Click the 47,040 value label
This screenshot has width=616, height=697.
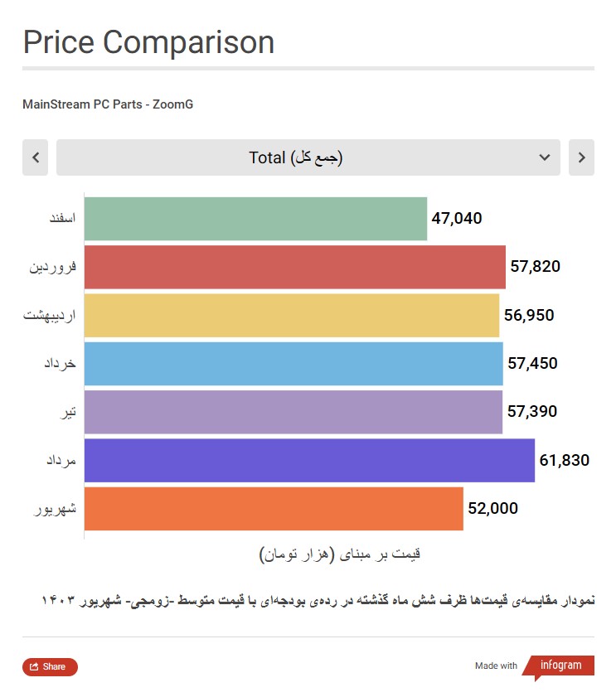(457, 218)
